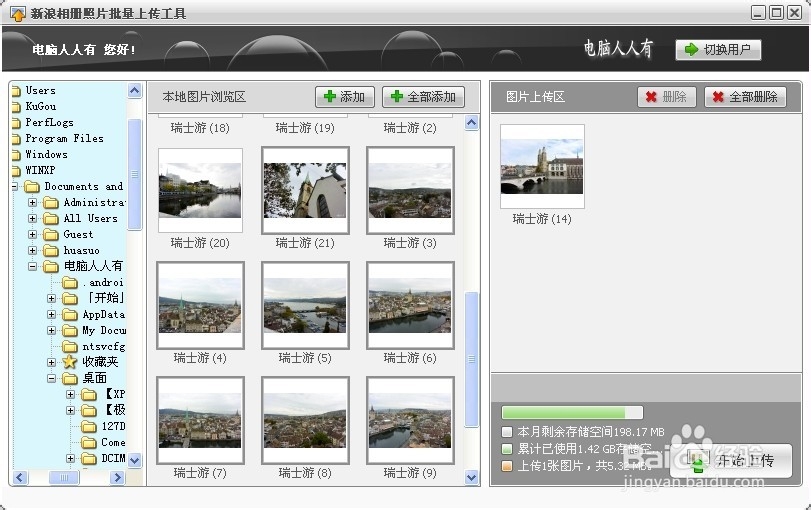Click the thumbnail browser vertical scroll thumb
This screenshot has width=811, height=510.
(x=472, y=359)
